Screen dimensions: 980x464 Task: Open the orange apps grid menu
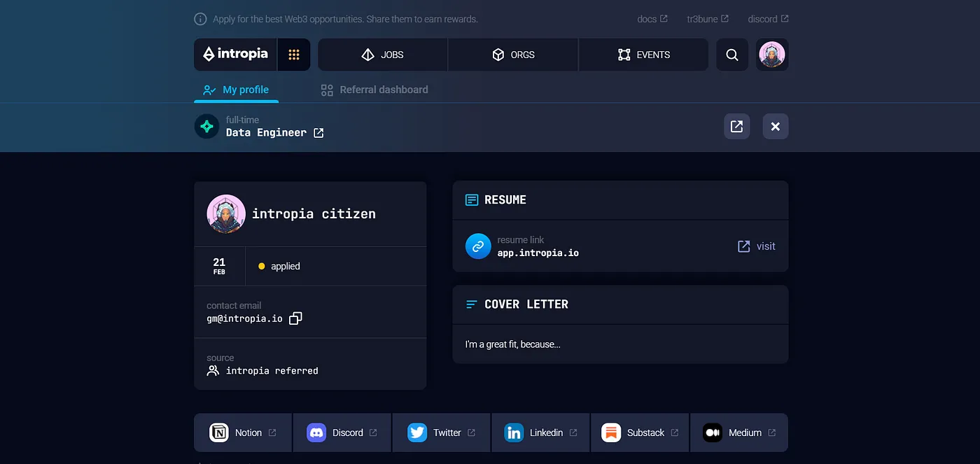click(x=294, y=55)
